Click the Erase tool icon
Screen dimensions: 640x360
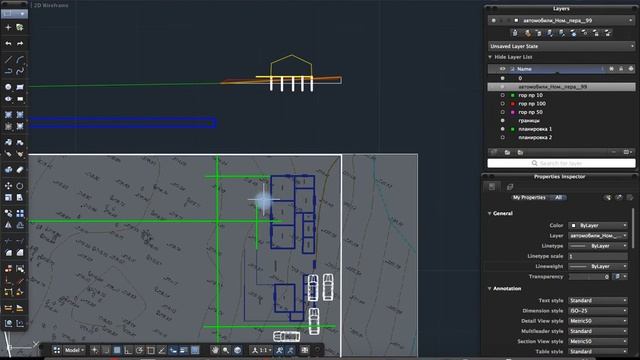(x=20, y=170)
